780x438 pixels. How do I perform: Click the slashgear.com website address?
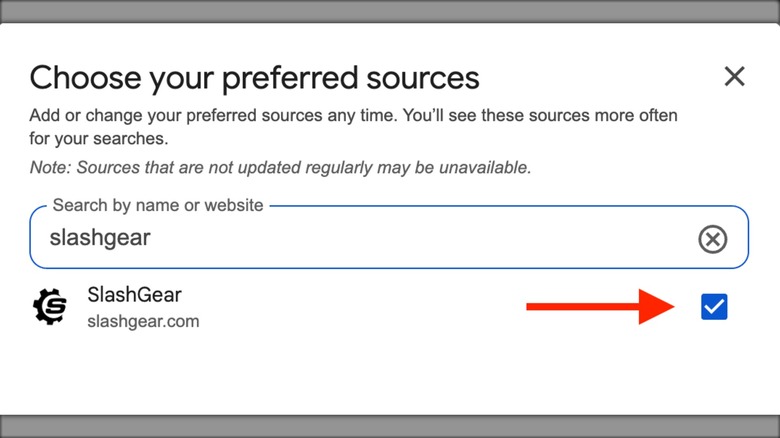143,321
